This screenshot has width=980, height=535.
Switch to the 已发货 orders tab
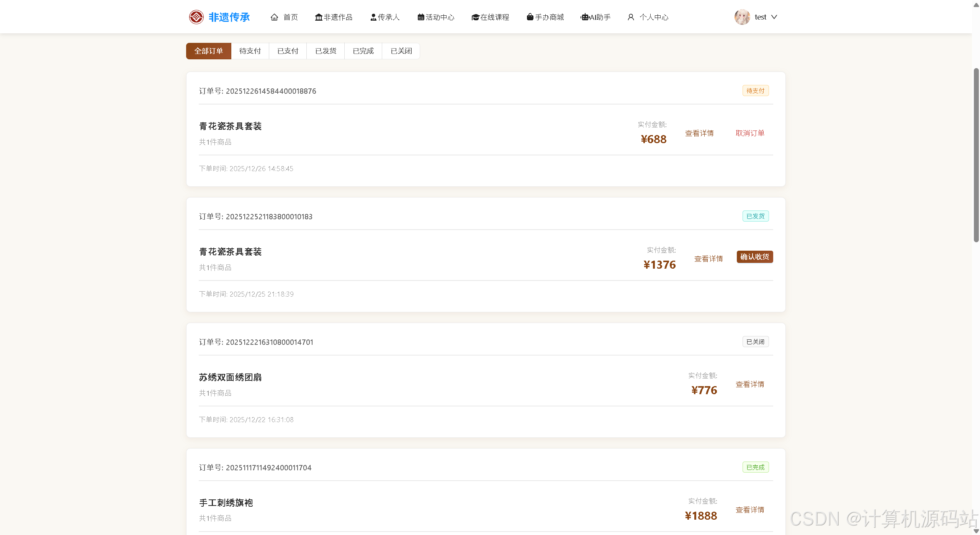point(326,51)
